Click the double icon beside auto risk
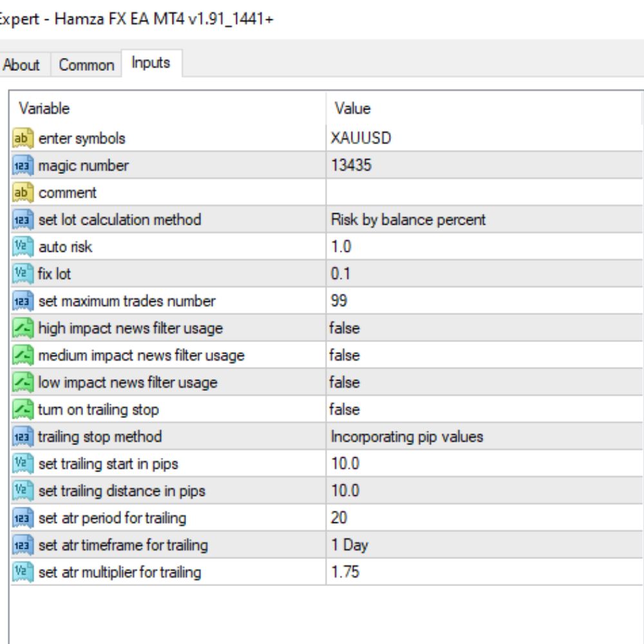 click(23, 247)
